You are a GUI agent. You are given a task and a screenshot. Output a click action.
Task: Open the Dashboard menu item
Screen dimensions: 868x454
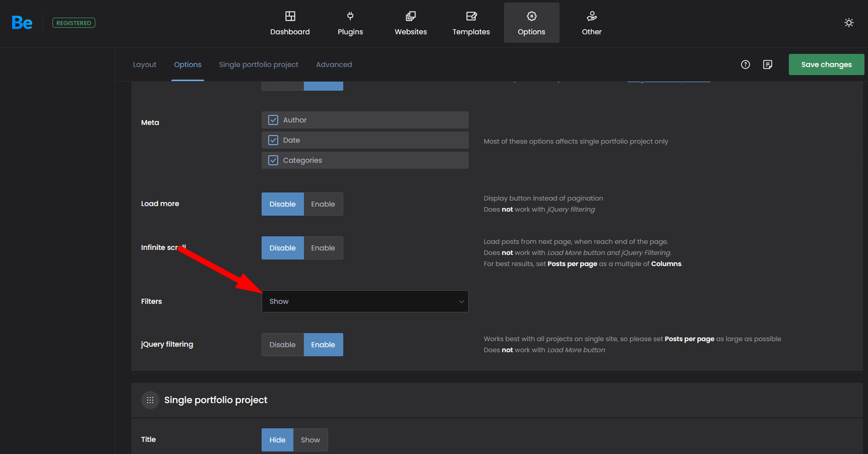click(290, 23)
